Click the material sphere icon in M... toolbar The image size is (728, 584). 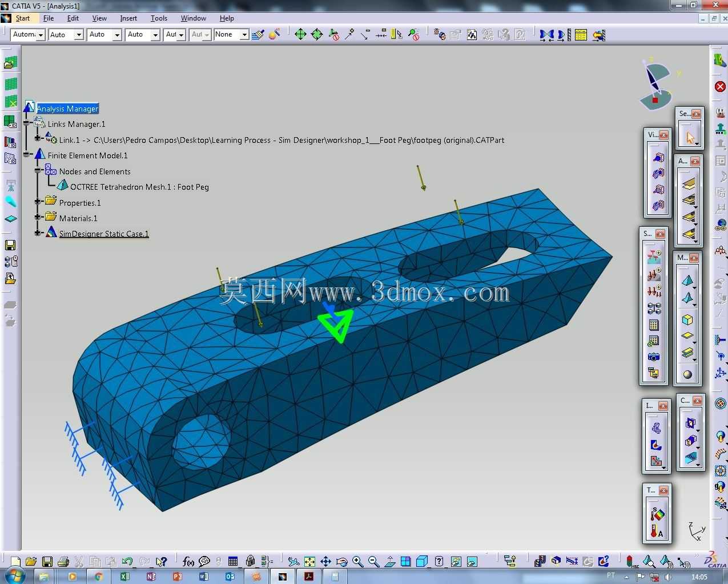tap(687, 374)
